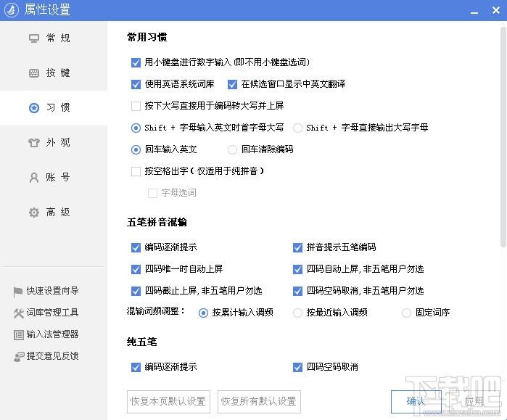Image resolution: width=507 pixels, height=420 pixels.
Task: Go to the 外观 tab
Action: pyautogui.click(x=54, y=143)
